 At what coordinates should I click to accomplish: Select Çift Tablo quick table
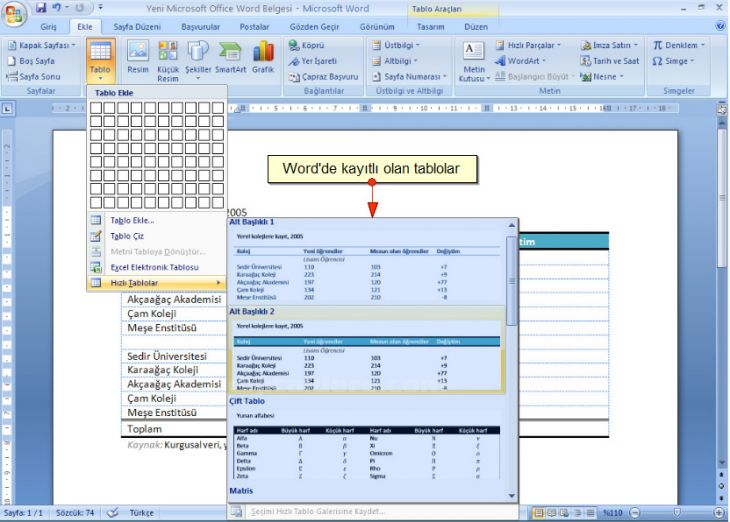[367, 440]
